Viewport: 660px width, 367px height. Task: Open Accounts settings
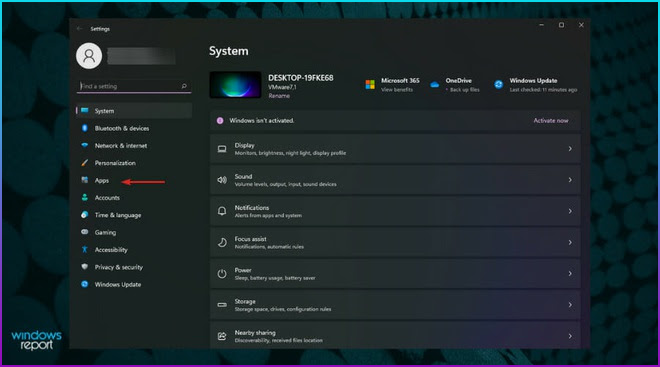coord(134,197)
